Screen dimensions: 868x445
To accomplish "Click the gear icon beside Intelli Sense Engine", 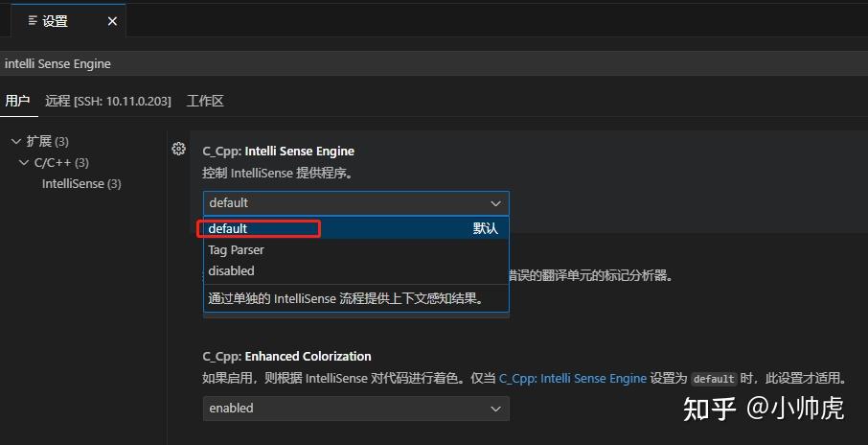I will [x=178, y=149].
